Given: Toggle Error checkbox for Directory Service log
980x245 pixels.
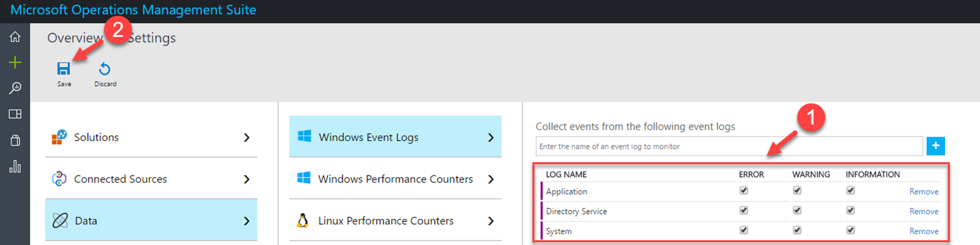Looking at the screenshot, I should pyautogui.click(x=744, y=210).
